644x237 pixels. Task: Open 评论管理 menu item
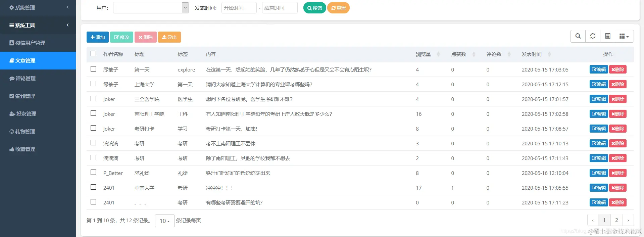click(38, 78)
